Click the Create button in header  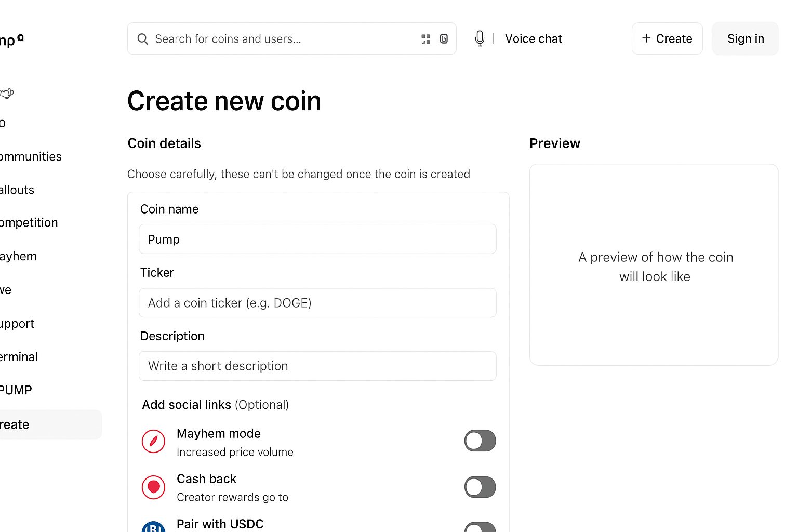click(x=667, y=38)
